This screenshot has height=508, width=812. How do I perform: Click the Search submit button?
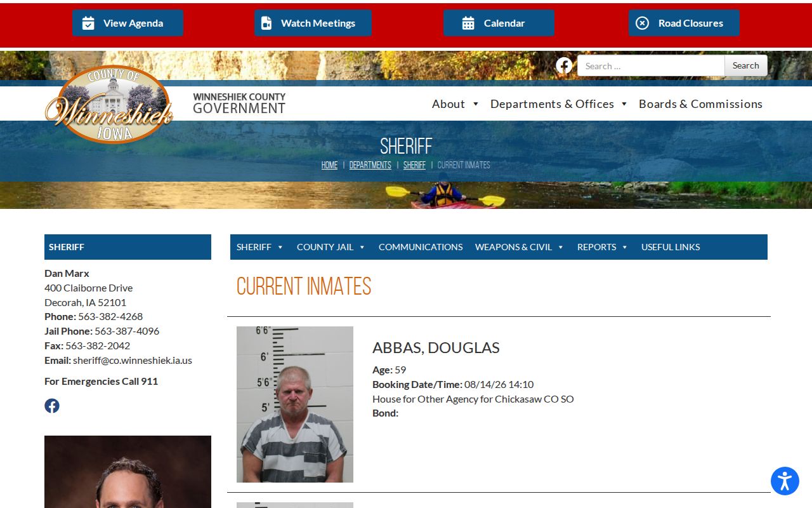click(x=746, y=65)
